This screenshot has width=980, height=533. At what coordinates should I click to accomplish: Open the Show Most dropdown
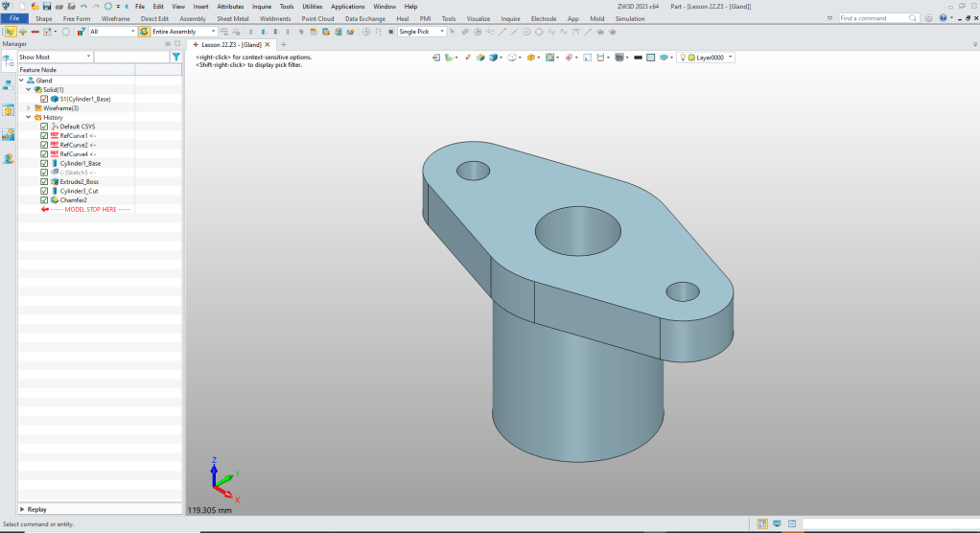point(55,57)
